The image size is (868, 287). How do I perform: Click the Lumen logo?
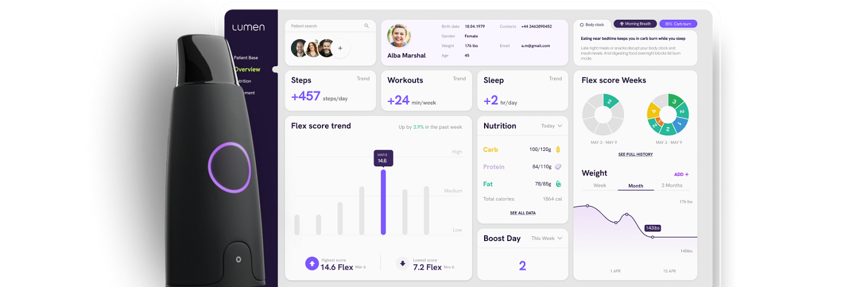[x=249, y=27]
